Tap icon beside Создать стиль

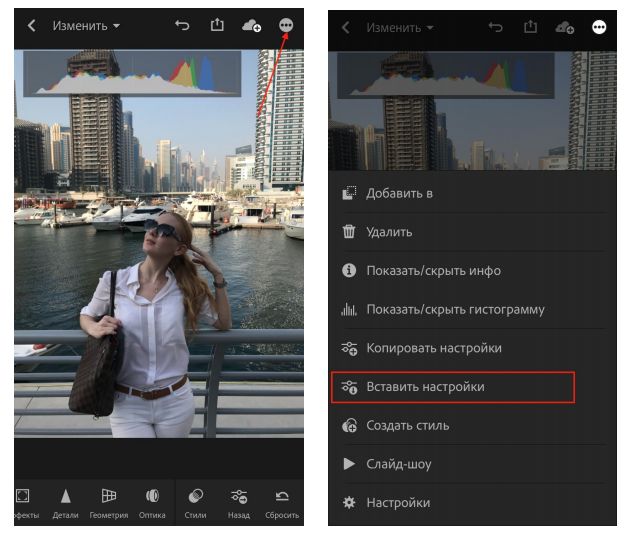(349, 426)
